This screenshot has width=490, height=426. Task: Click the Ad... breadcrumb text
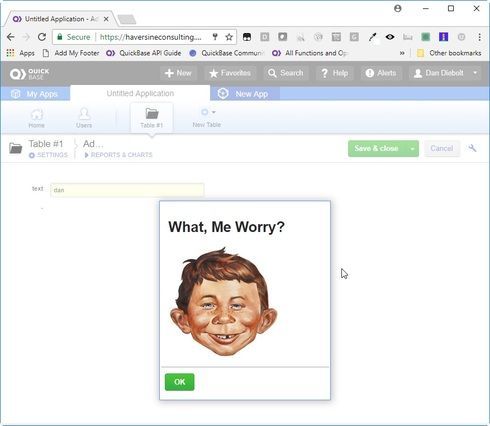tap(93, 144)
